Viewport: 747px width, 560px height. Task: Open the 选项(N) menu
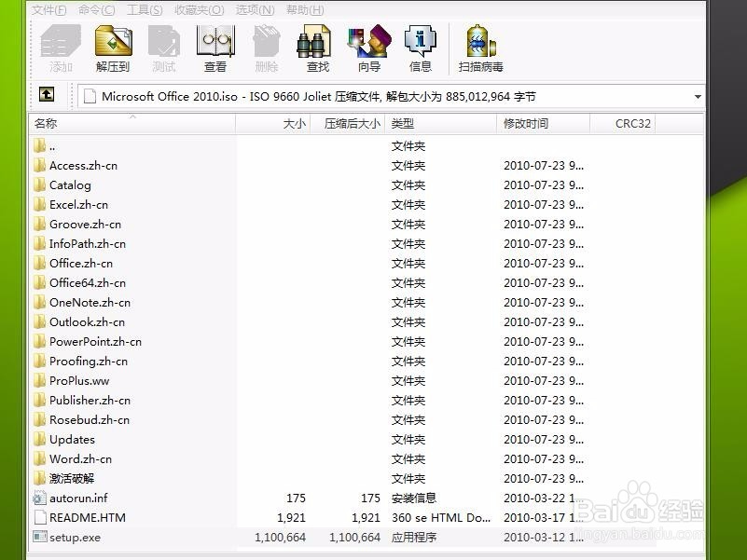[x=255, y=9]
